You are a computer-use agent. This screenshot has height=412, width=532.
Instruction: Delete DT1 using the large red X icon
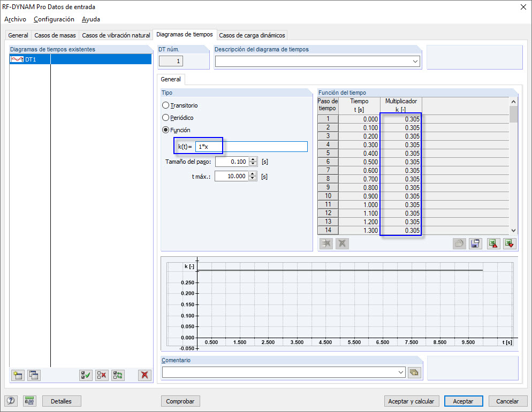(x=144, y=375)
